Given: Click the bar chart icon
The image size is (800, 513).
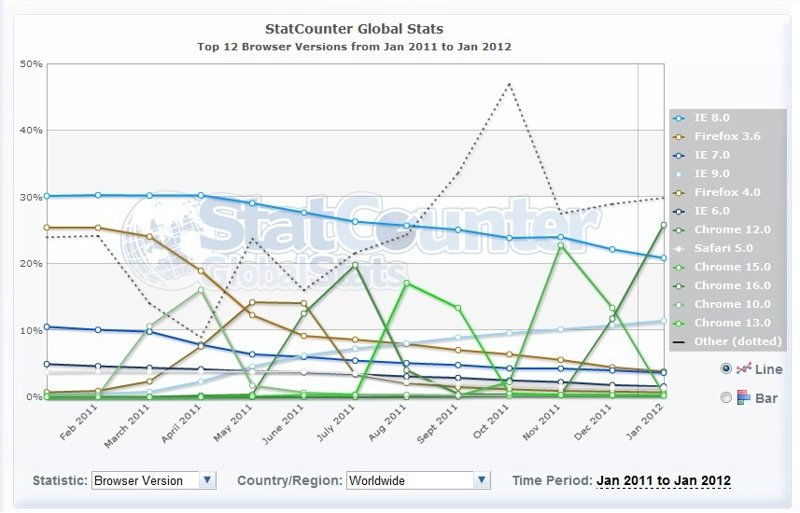Looking at the screenshot, I should click(743, 398).
